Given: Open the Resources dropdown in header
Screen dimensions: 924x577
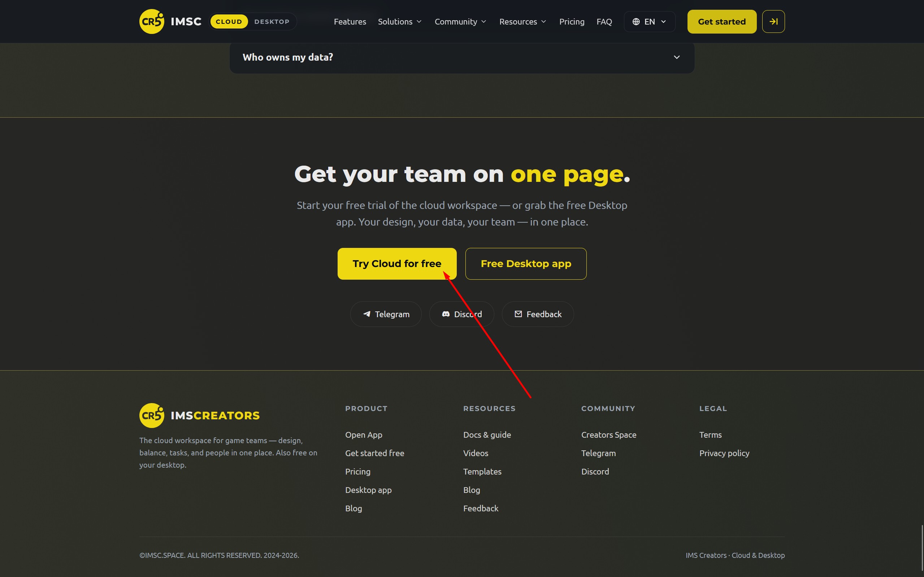Looking at the screenshot, I should tap(523, 22).
